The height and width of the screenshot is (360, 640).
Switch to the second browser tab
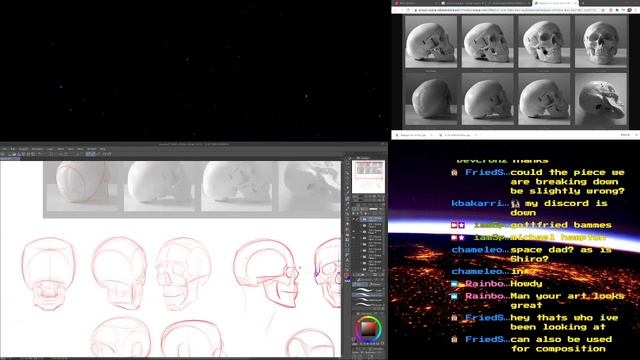point(462,3)
